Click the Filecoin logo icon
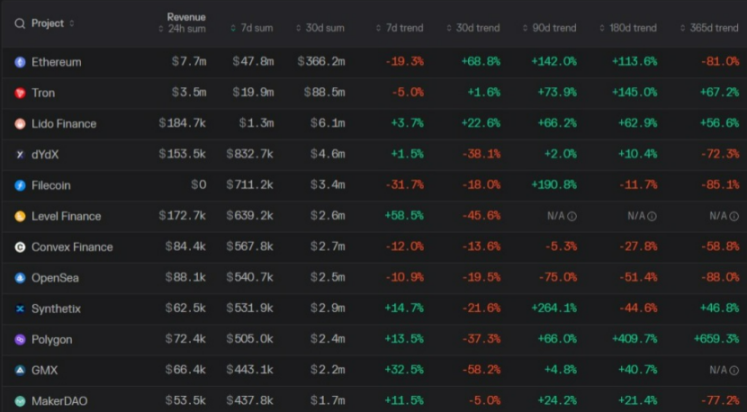Image resolution: width=747 pixels, height=412 pixels. tap(20, 185)
